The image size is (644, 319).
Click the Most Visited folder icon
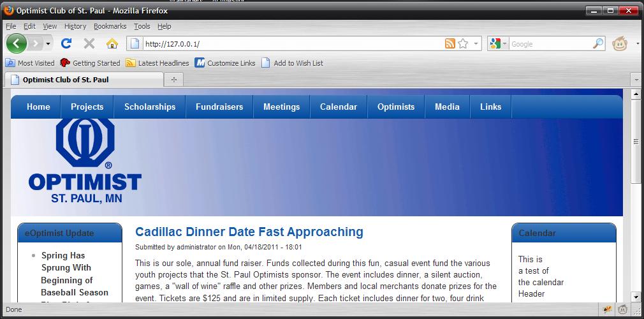(10, 63)
